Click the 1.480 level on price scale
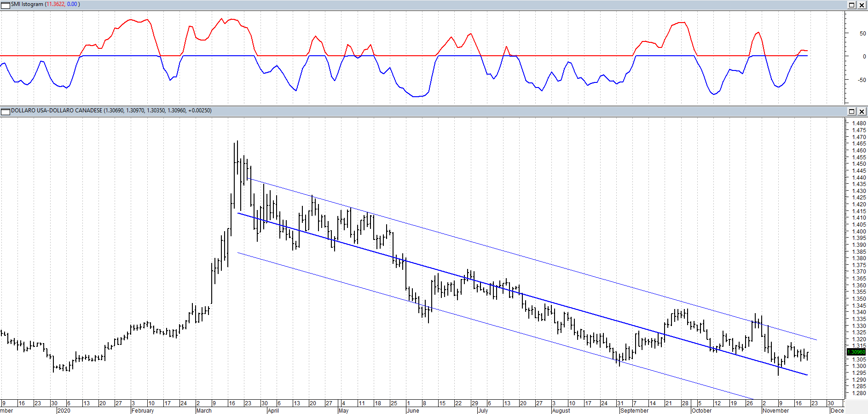Screen dimensions: 868x414 (859, 123)
